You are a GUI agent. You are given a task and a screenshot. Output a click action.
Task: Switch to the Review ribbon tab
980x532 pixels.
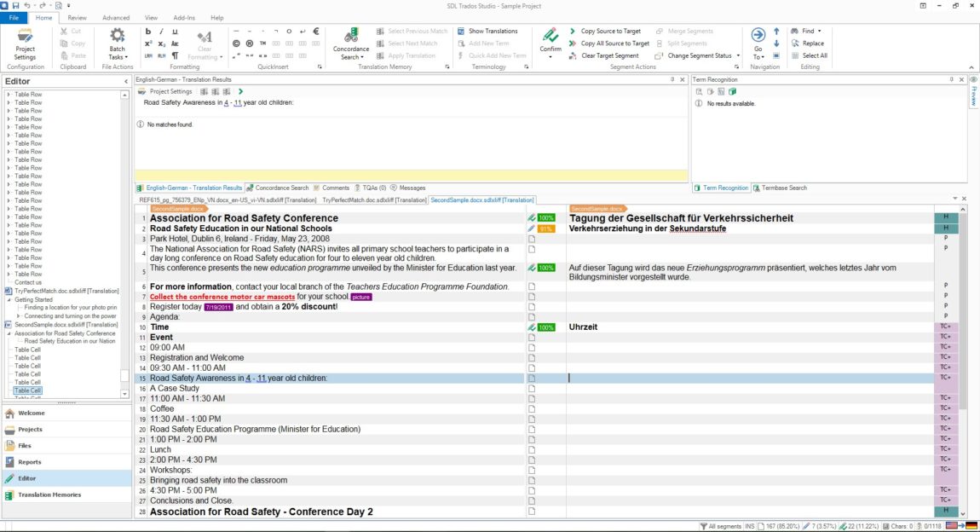coord(77,18)
